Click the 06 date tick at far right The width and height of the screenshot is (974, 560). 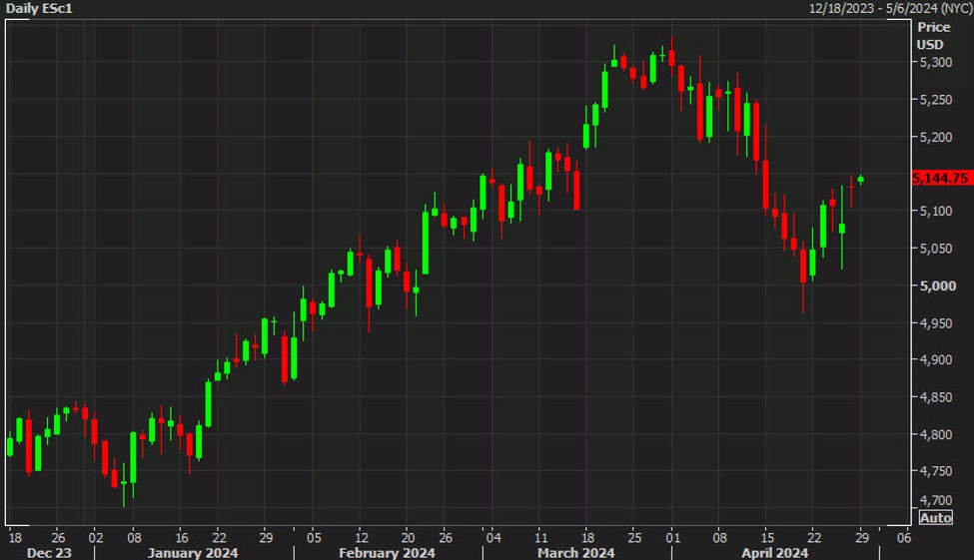[904, 538]
